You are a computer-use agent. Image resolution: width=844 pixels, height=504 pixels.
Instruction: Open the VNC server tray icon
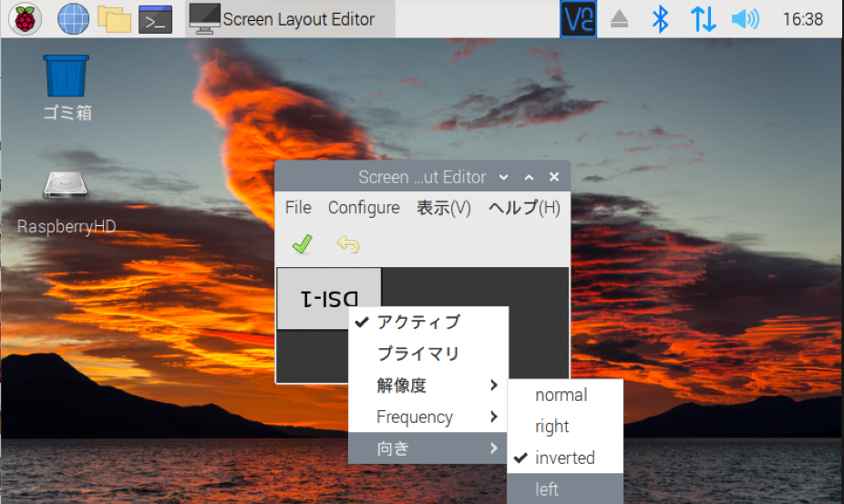[578, 19]
